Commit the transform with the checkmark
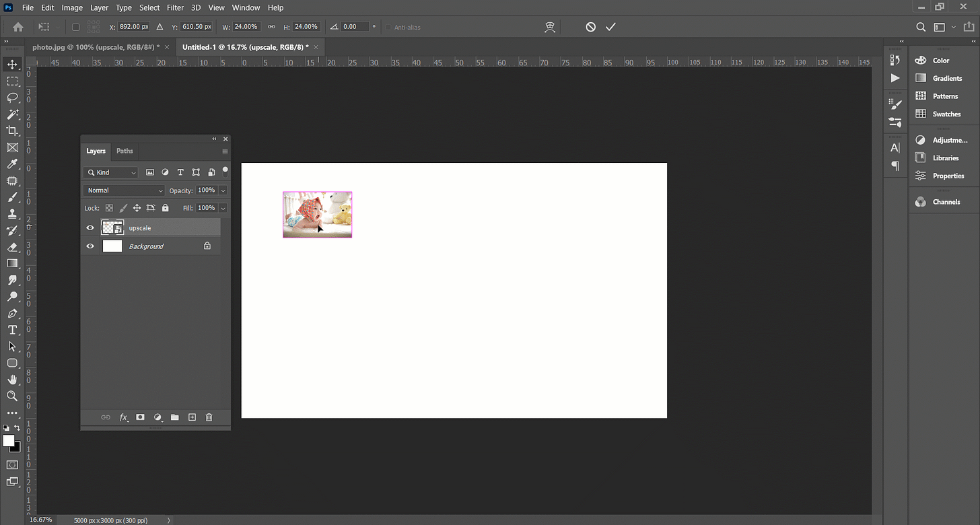 610,27
